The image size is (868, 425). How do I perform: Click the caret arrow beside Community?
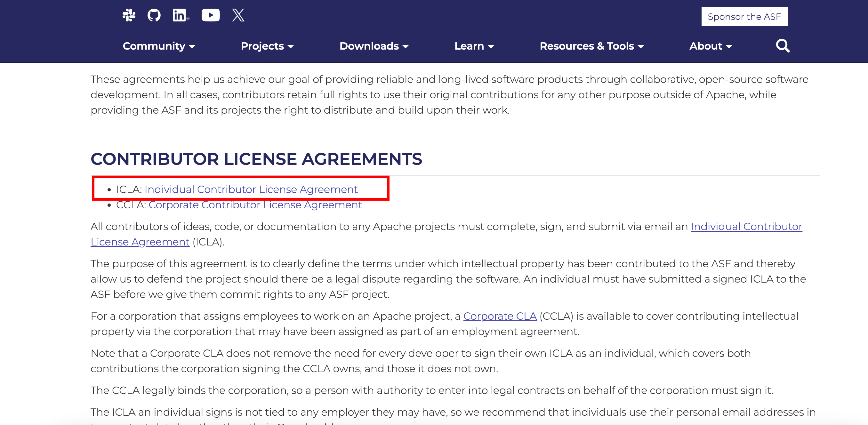[192, 47]
